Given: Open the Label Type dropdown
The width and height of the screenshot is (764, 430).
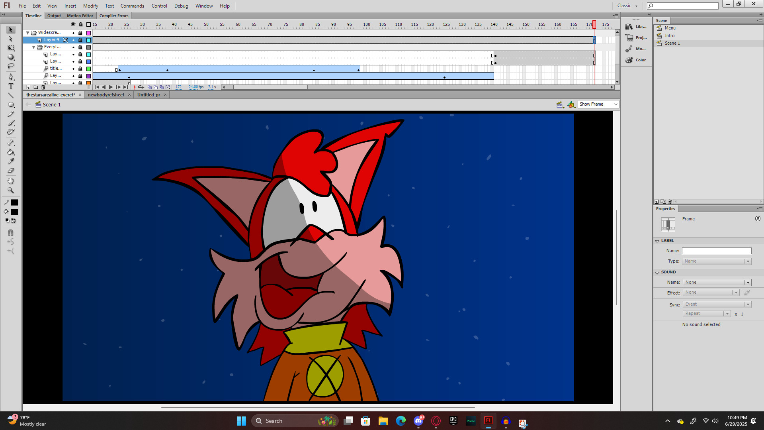Looking at the screenshot, I should (717, 261).
